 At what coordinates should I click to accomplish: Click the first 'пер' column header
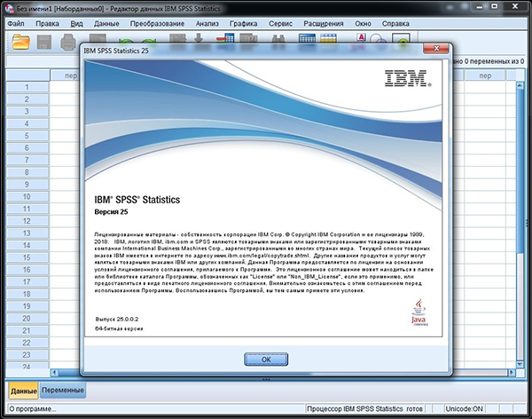coord(65,75)
